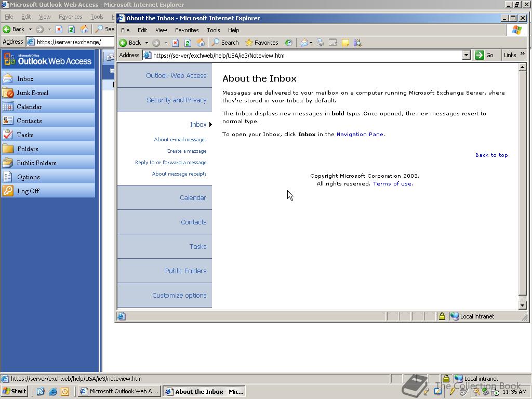532x399 pixels.
Task: Expand the Links toolbar chevron
Action: (523, 54)
